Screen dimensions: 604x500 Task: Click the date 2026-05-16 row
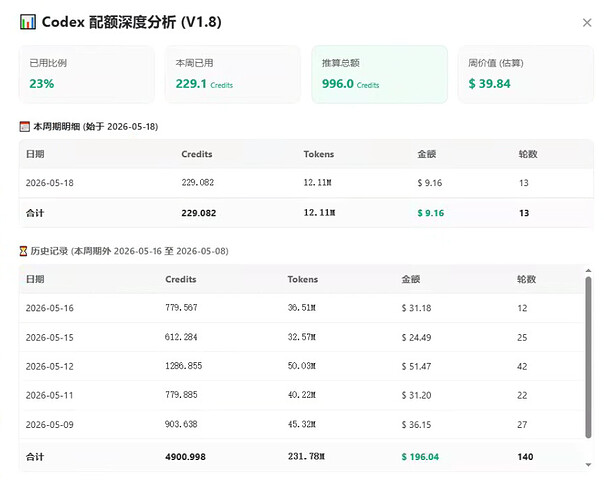(x=302, y=308)
